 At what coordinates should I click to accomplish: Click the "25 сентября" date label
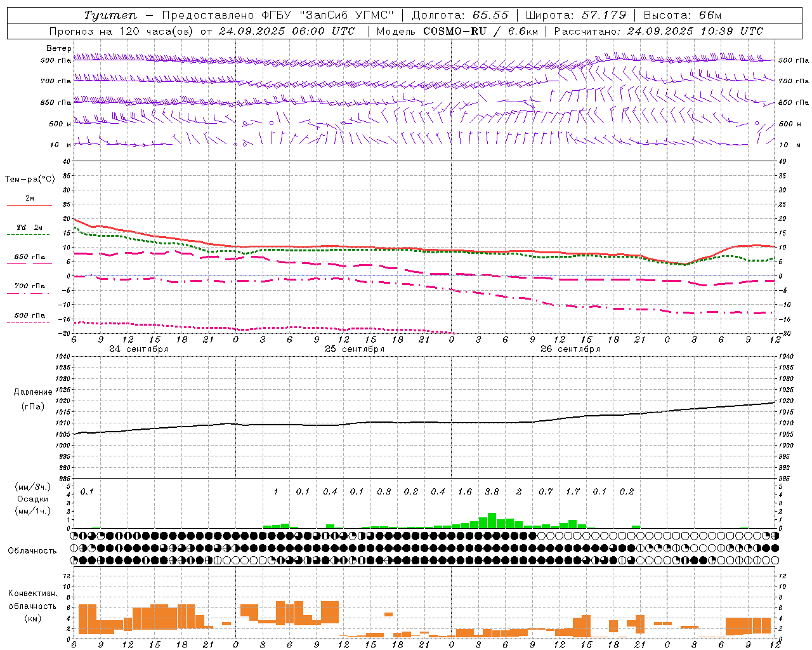[354, 349]
